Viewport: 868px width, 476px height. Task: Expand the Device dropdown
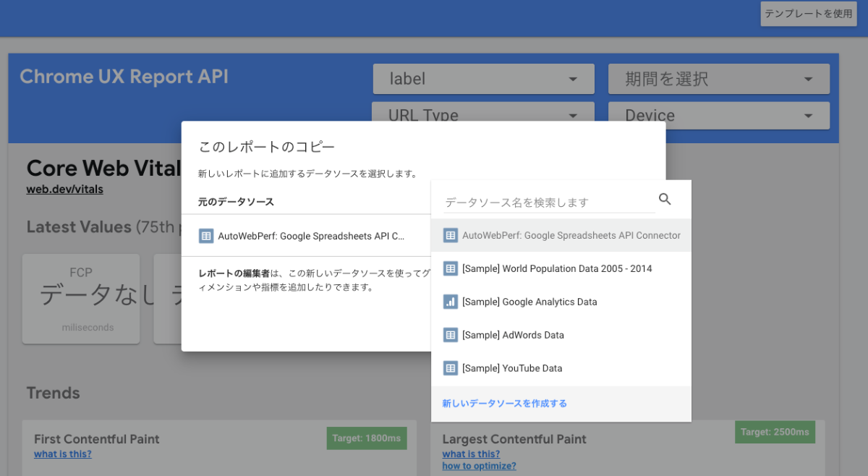719,116
